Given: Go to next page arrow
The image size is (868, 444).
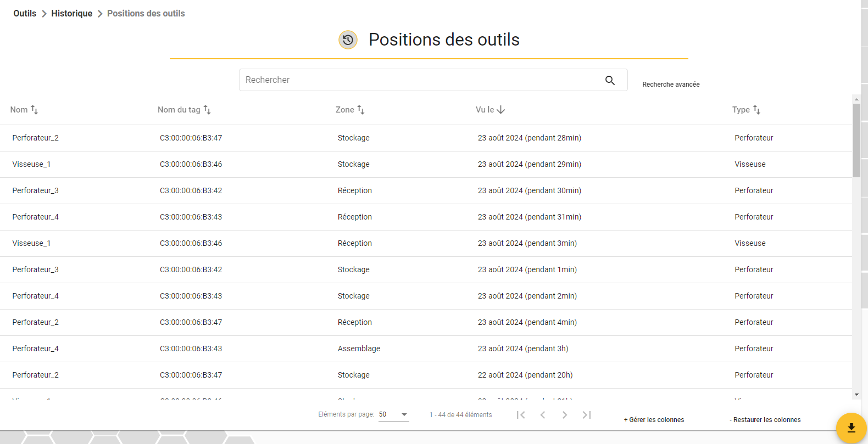Looking at the screenshot, I should pos(565,415).
